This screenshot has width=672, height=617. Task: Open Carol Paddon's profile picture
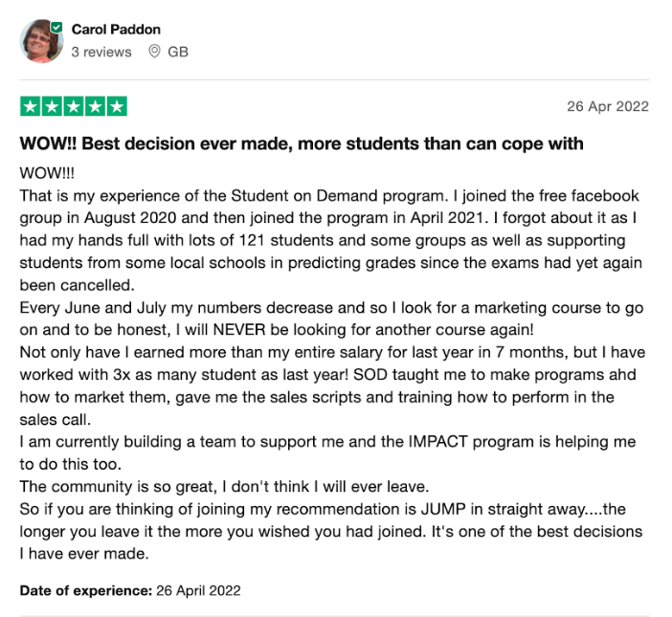[40, 41]
